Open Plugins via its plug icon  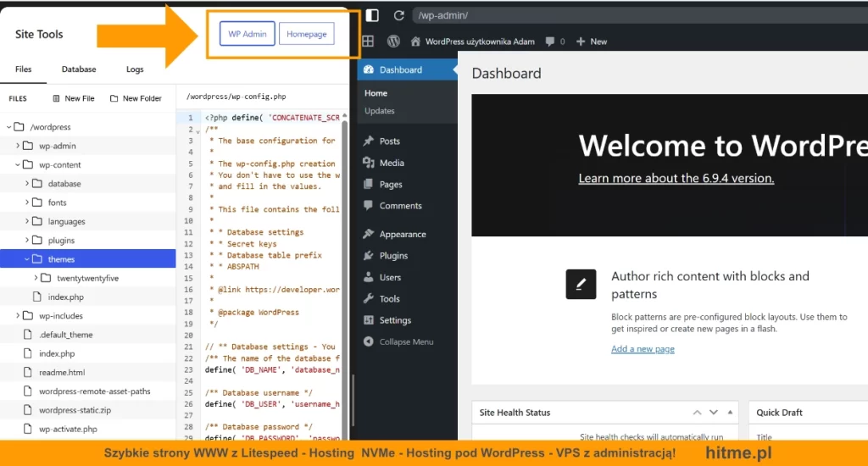[x=368, y=255]
